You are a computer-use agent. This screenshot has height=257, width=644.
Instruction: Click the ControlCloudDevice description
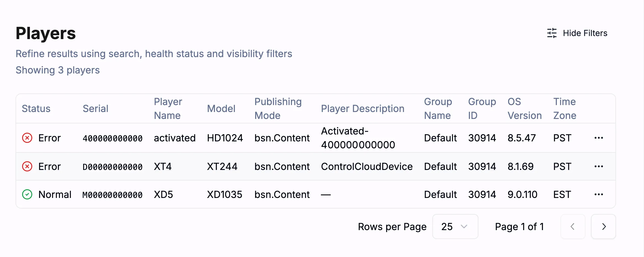click(x=367, y=166)
